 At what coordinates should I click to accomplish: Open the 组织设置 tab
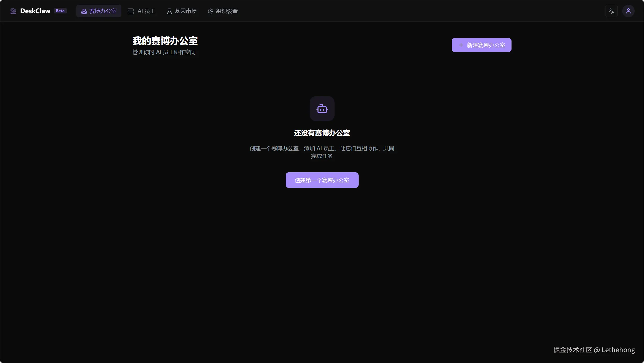(x=227, y=11)
